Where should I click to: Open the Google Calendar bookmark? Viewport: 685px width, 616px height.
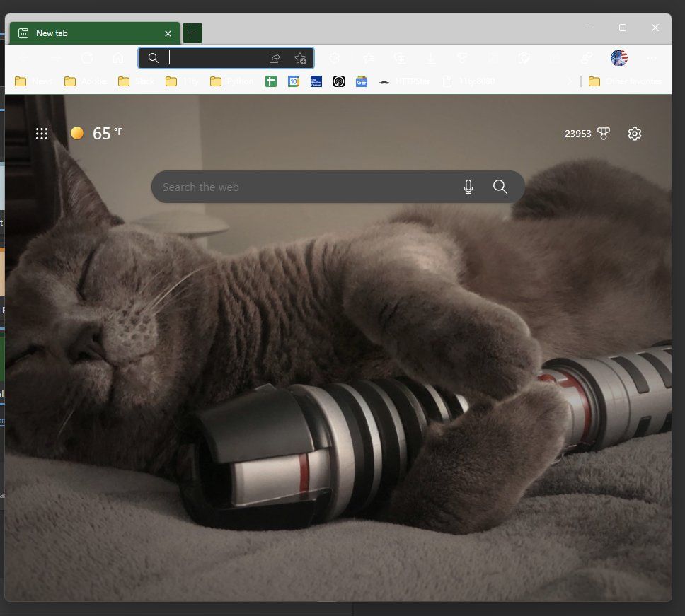pyautogui.click(x=294, y=81)
